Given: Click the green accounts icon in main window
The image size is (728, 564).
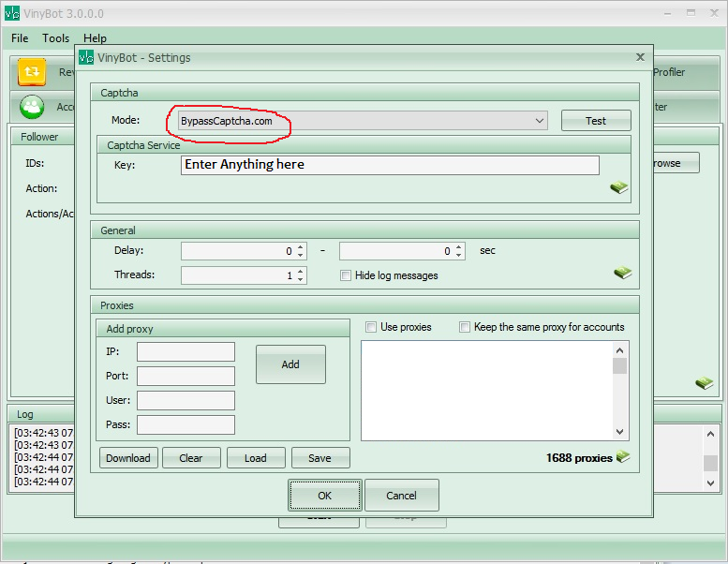Looking at the screenshot, I should point(32,107).
